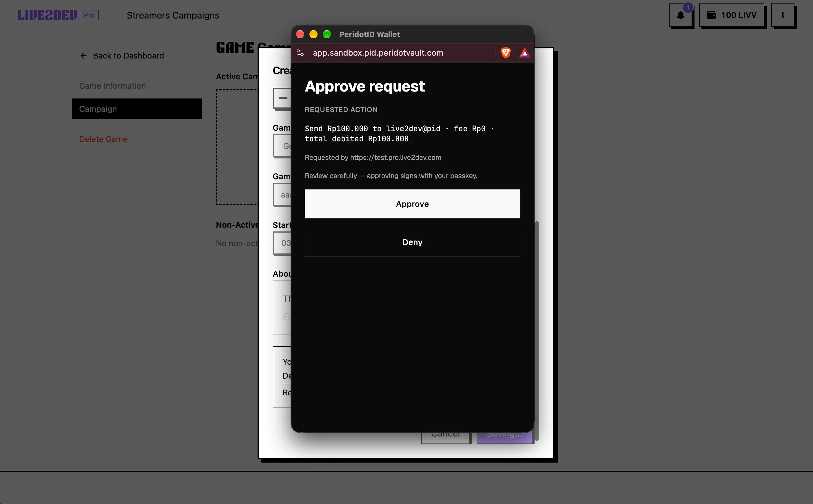Go Back to Dashboard
Image resolution: width=813 pixels, height=504 pixels.
click(122, 56)
